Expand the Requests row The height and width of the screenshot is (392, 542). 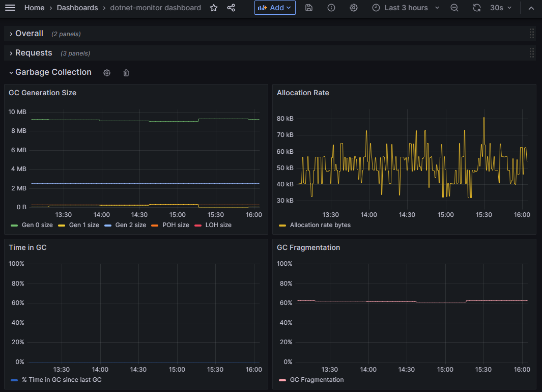pyautogui.click(x=33, y=53)
